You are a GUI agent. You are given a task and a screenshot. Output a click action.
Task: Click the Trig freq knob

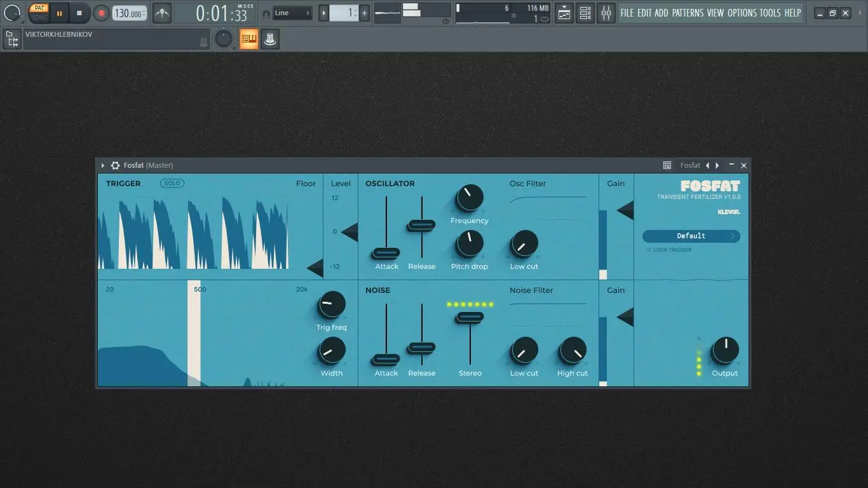pos(331,305)
